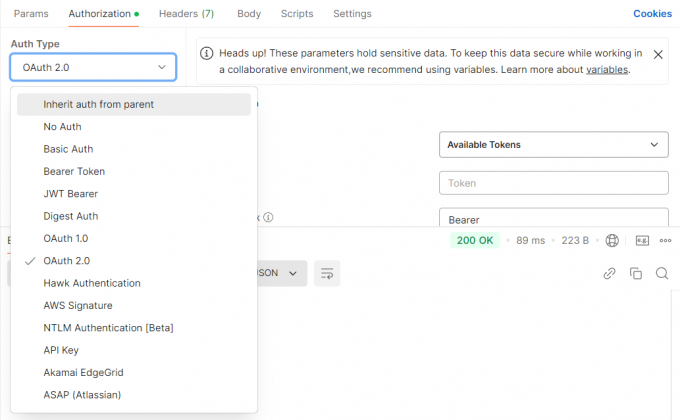The height and width of the screenshot is (420, 680).
Task: Switch to the Body tab
Action: [249, 14]
